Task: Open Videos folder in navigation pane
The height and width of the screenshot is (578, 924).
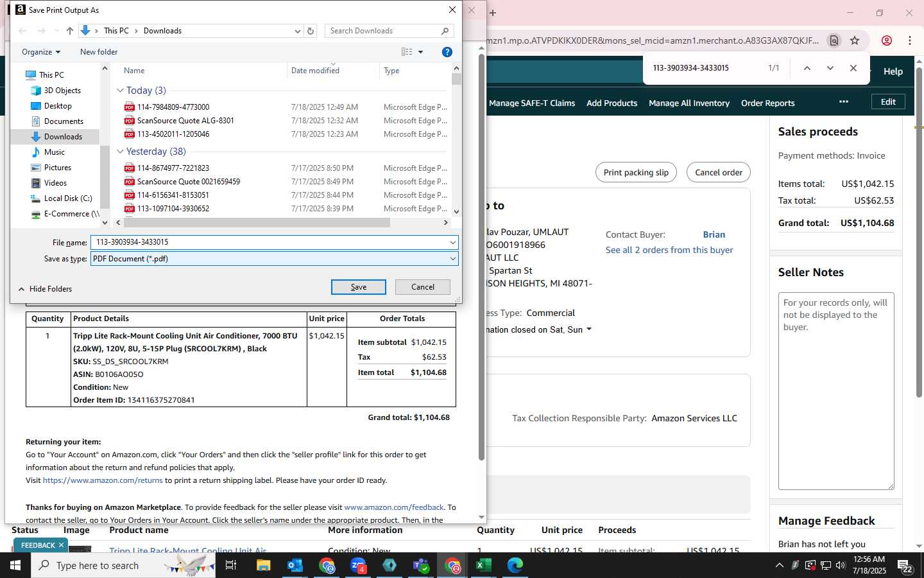Action: 55,183
